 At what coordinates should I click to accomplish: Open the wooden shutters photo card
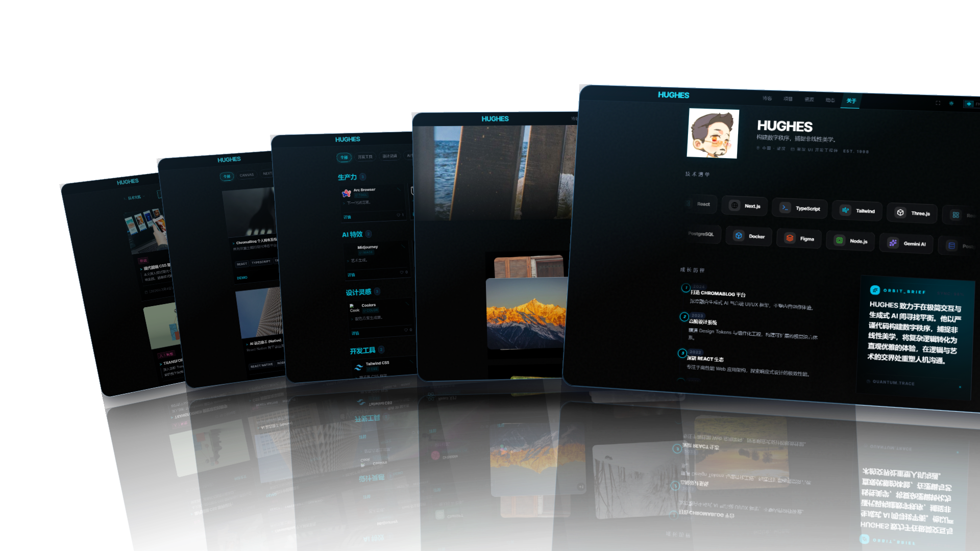pos(529,266)
